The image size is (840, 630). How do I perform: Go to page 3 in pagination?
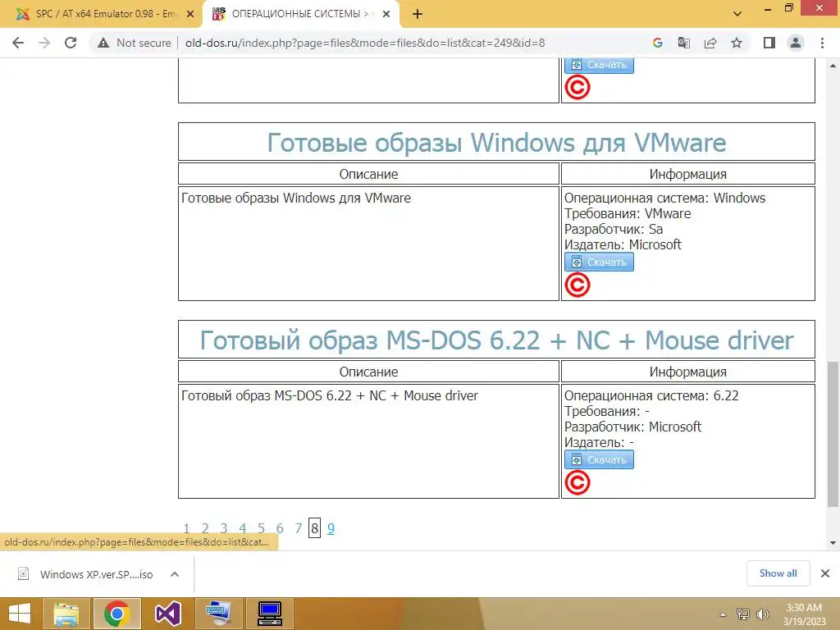coord(224,529)
